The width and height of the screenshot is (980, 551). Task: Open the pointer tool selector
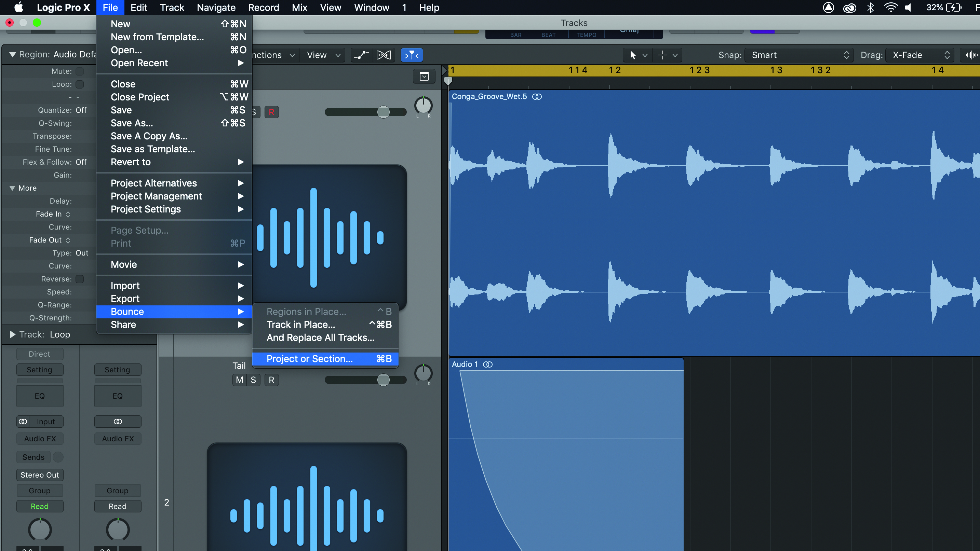click(638, 55)
